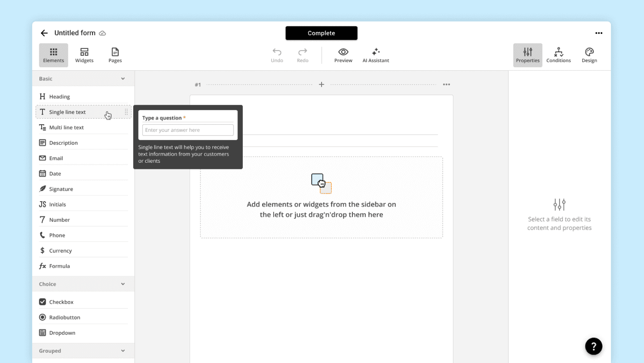The width and height of the screenshot is (644, 363).
Task: Select the Single line text element
Action: 83,112
